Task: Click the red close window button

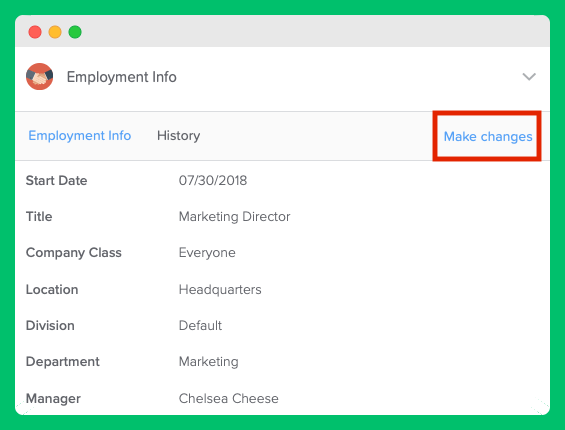Action: 35,32
